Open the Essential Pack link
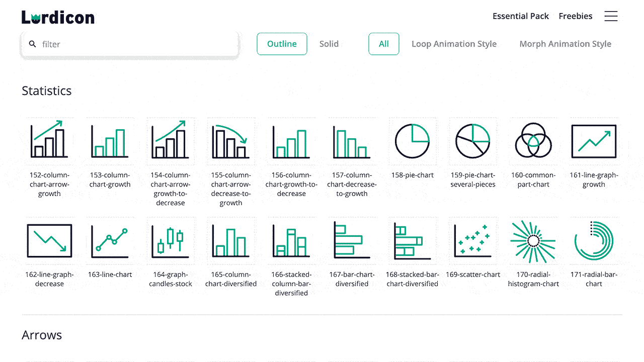 [521, 16]
